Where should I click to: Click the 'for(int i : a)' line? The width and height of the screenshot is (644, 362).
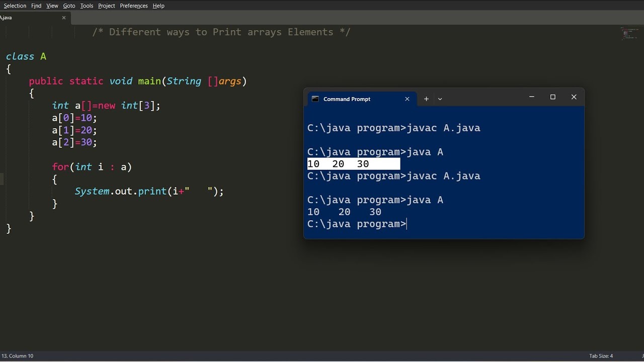[92, 167]
